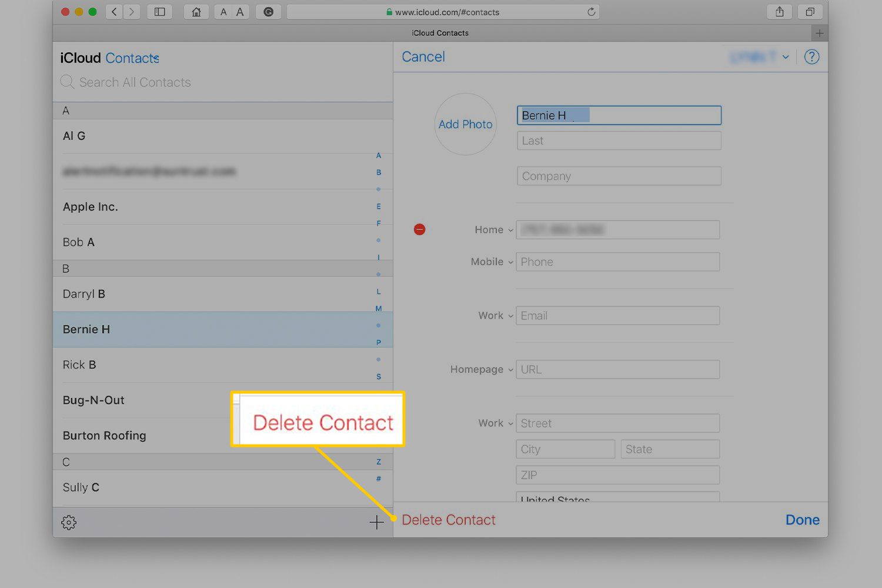Open the contacts settings gear
This screenshot has width=882, height=588.
[69, 522]
